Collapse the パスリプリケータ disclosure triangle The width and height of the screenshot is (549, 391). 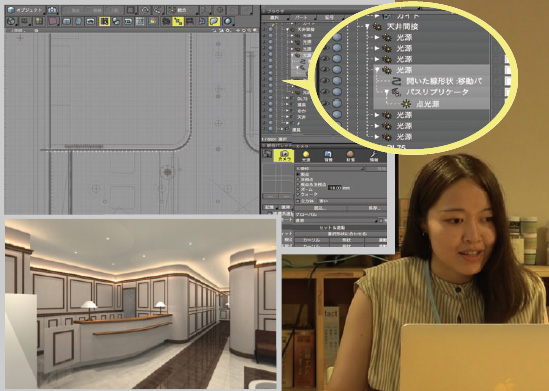tap(387, 92)
